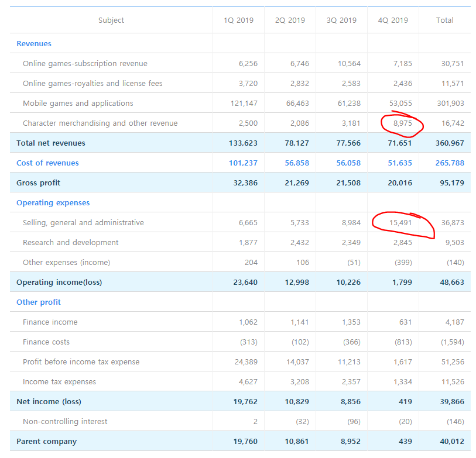
Task: Click the 4,187 finance income total
Action: click(x=455, y=322)
